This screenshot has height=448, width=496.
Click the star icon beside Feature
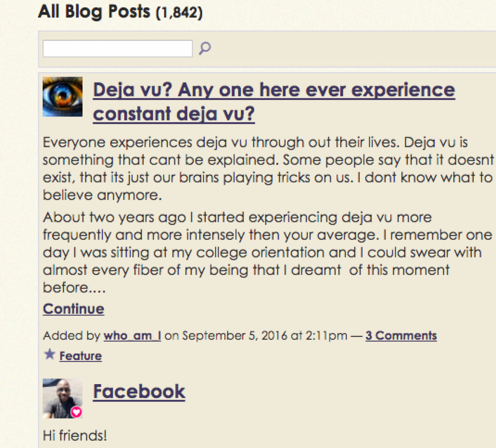50,354
